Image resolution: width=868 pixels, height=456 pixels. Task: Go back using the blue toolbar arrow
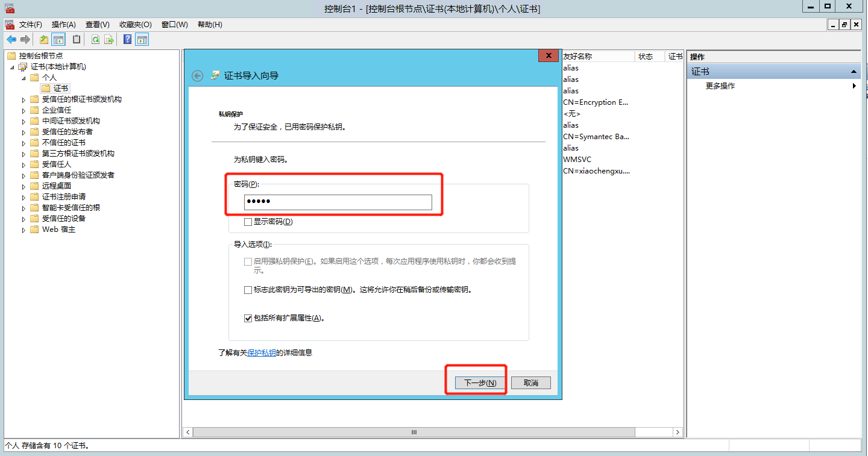pos(11,40)
